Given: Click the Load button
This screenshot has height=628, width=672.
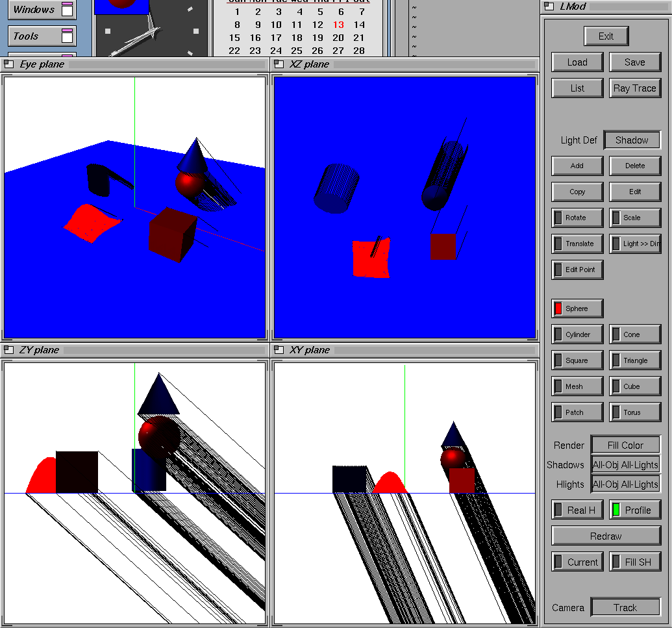Looking at the screenshot, I should [577, 62].
